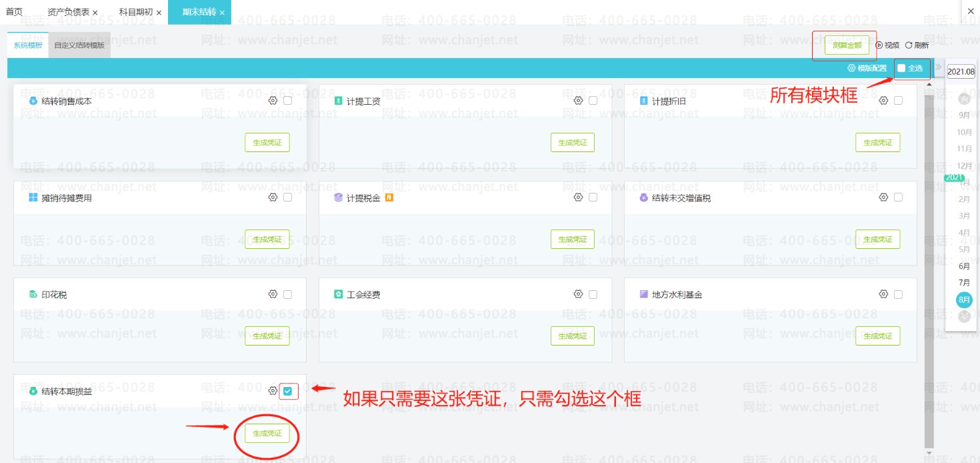Open 模版配置 template settings

pyautogui.click(x=867, y=68)
